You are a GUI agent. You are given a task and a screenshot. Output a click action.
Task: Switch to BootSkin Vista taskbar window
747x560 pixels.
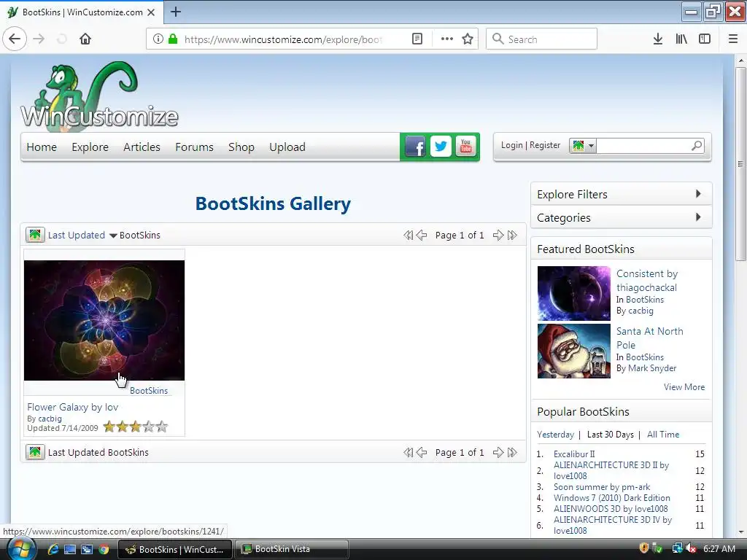(292, 549)
